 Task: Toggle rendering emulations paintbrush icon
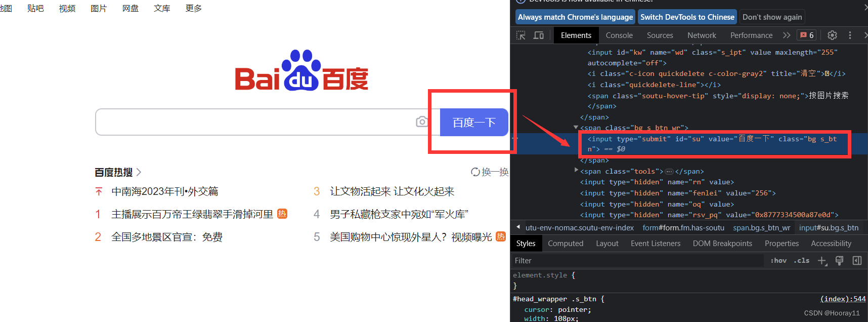tap(840, 261)
